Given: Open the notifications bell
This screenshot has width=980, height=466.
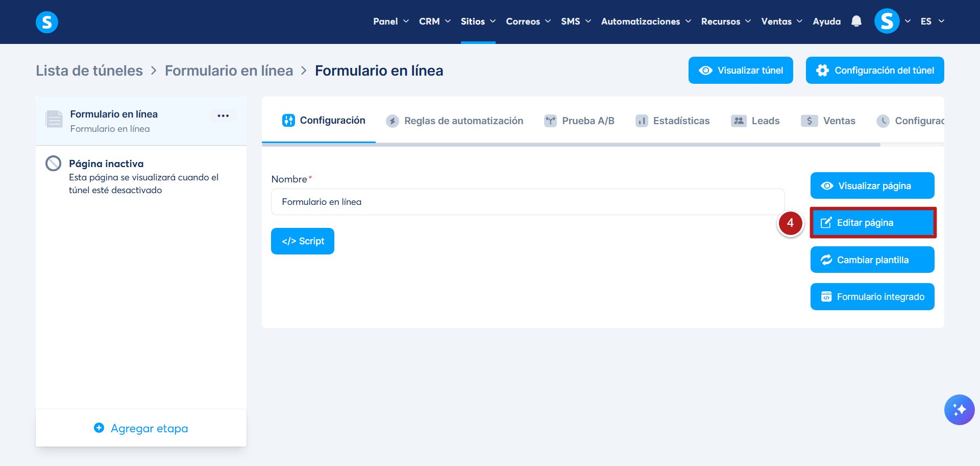Looking at the screenshot, I should [x=856, y=21].
